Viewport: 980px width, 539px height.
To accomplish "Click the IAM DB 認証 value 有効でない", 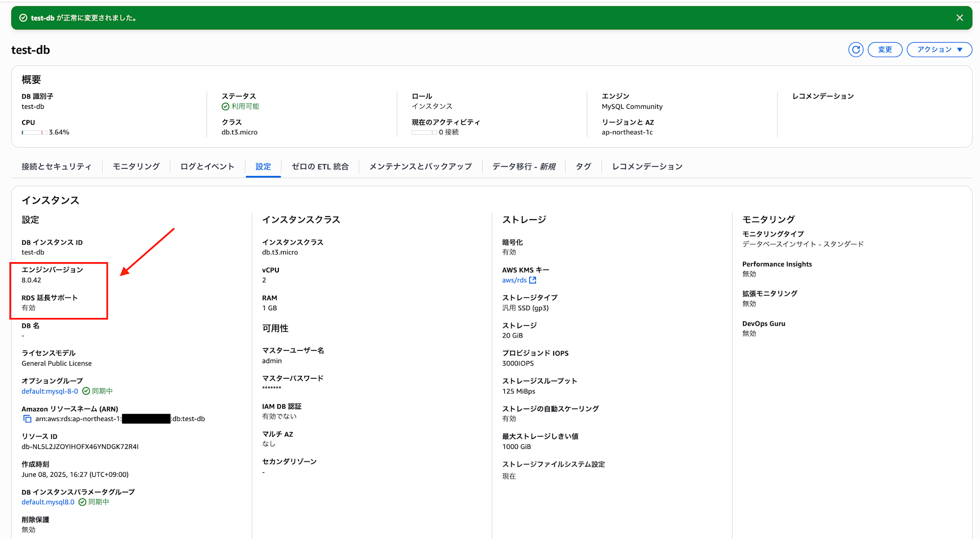I will pos(279,416).
